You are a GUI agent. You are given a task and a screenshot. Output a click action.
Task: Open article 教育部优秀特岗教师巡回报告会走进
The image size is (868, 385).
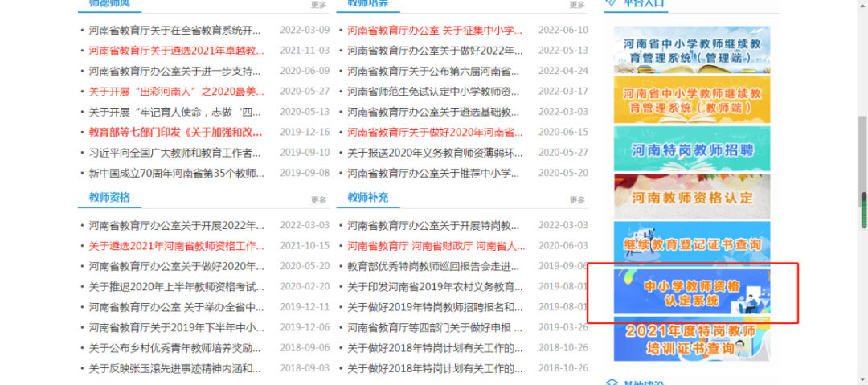pos(434,266)
